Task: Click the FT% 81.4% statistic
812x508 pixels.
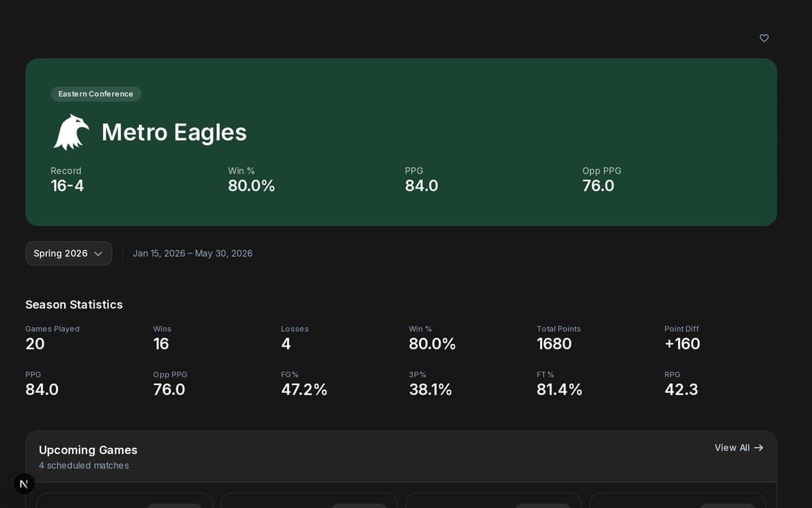Action: (559, 390)
